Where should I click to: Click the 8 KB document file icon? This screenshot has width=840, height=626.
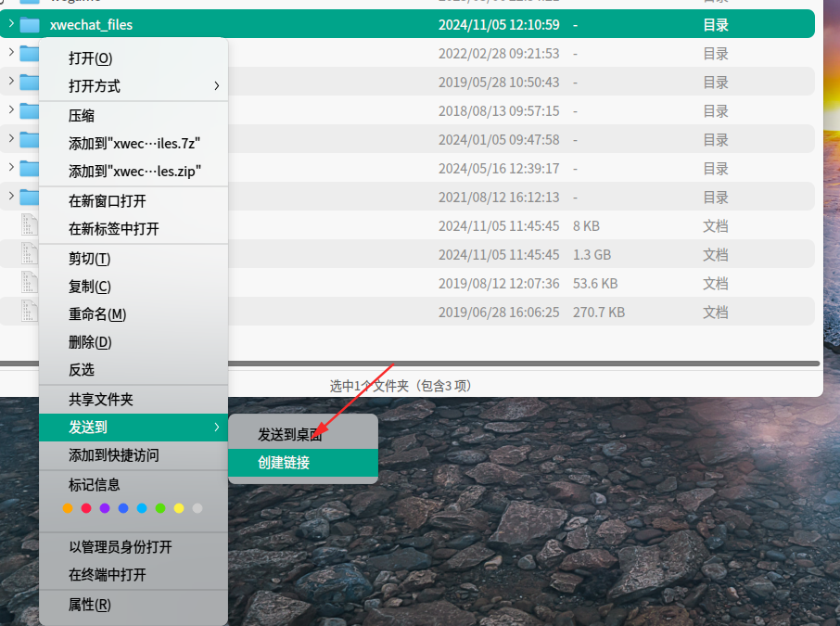pos(29,224)
